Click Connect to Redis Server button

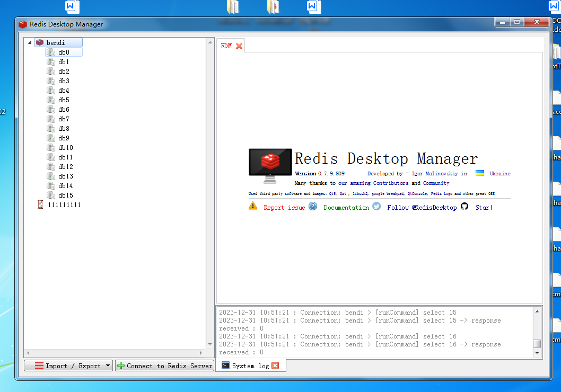[x=164, y=366]
